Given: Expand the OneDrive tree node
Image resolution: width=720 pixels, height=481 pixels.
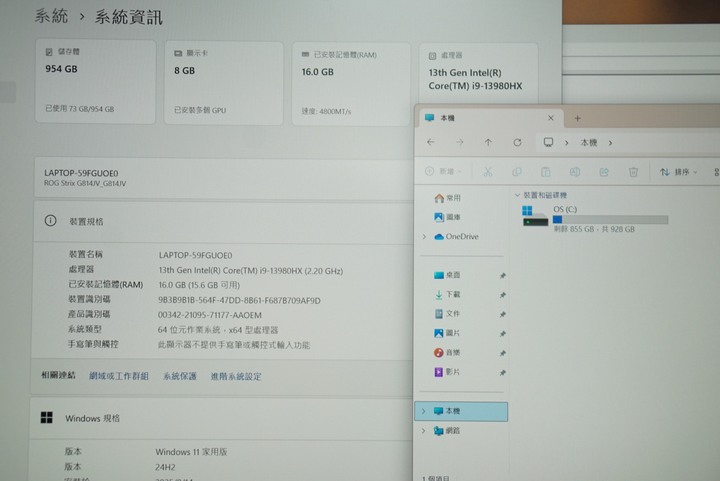Looking at the screenshot, I should (x=424, y=236).
